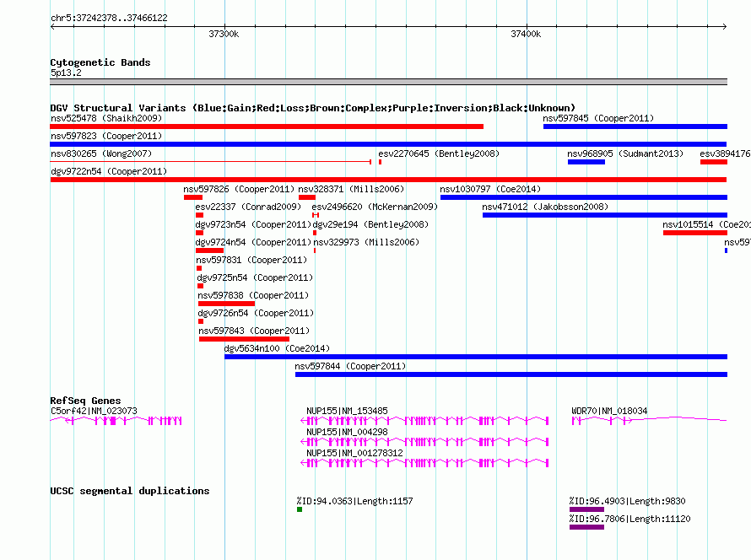751x560 pixels.
Task: Click the nsv597823 (Cooper2011) label
Action: point(106,136)
